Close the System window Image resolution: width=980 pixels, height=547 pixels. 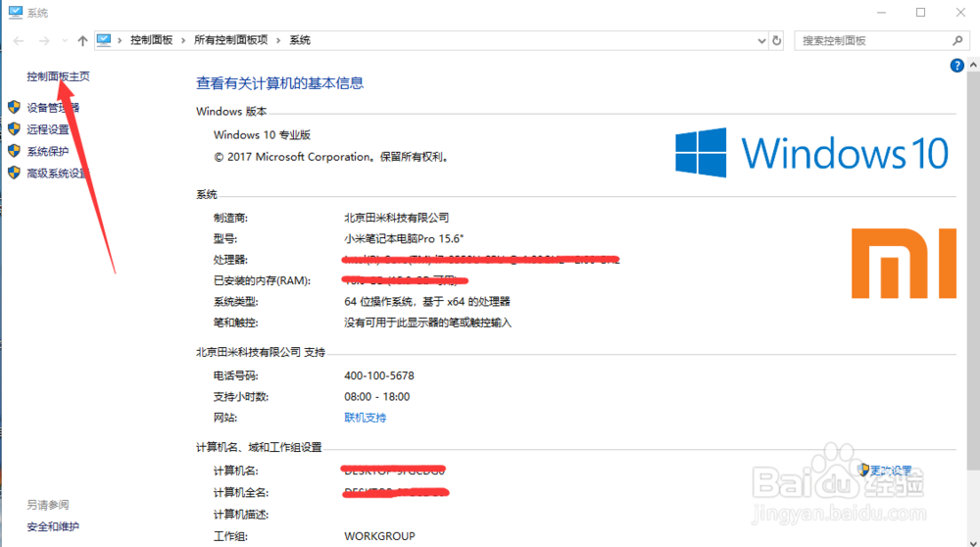coord(960,13)
